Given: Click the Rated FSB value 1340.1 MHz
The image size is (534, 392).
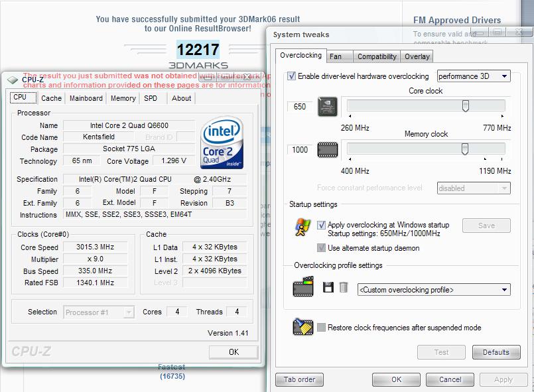Looking at the screenshot, I should pyautogui.click(x=96, y=283).
